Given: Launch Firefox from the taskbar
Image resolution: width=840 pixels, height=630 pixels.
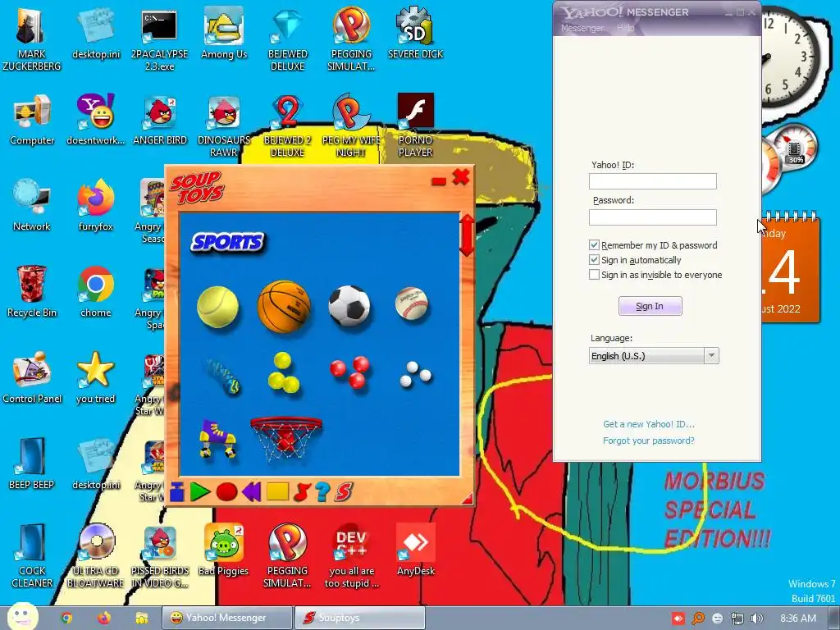Looking at the screenshot, I should tap(104, 618).
